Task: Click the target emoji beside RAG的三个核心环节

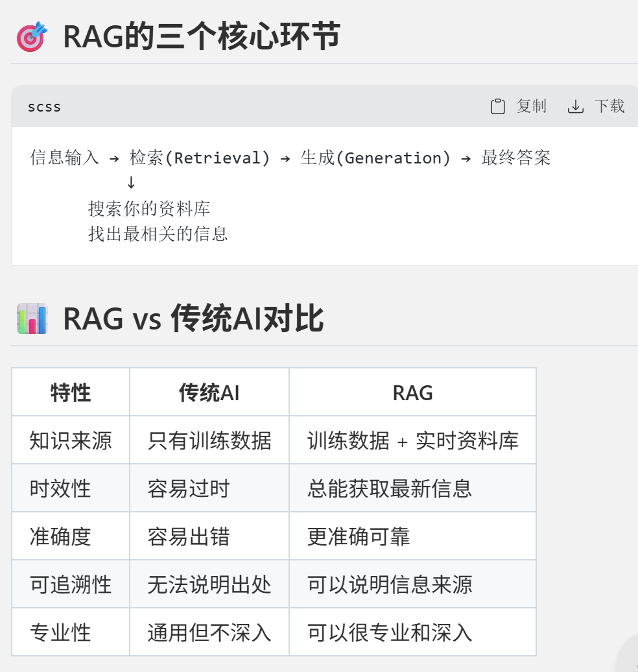Action: click(x=32, y=36)
